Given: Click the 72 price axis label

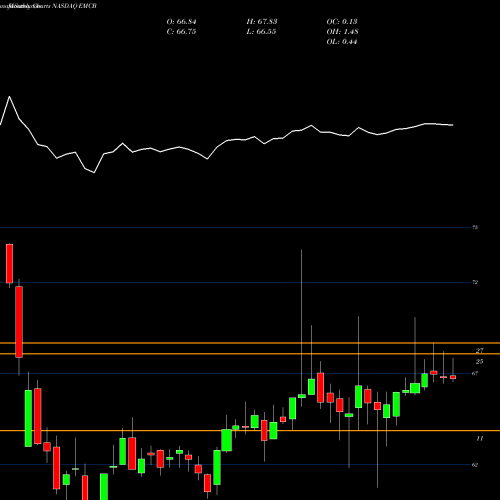Looking at the screenshot, I should click(x=475, y=282).
